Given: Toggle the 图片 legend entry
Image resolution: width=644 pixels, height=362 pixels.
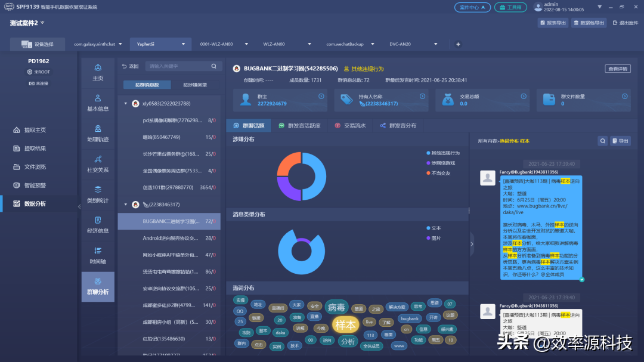Looking at the screenshot, I should [434, 238].
